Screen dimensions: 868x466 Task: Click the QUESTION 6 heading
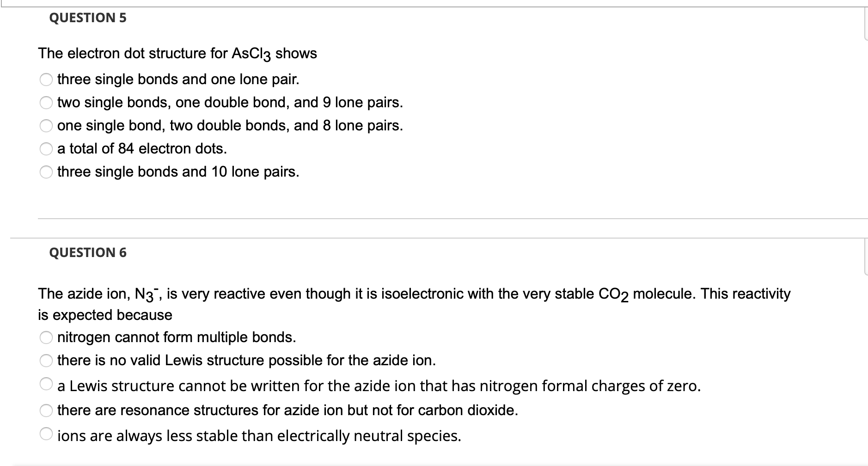88,252
